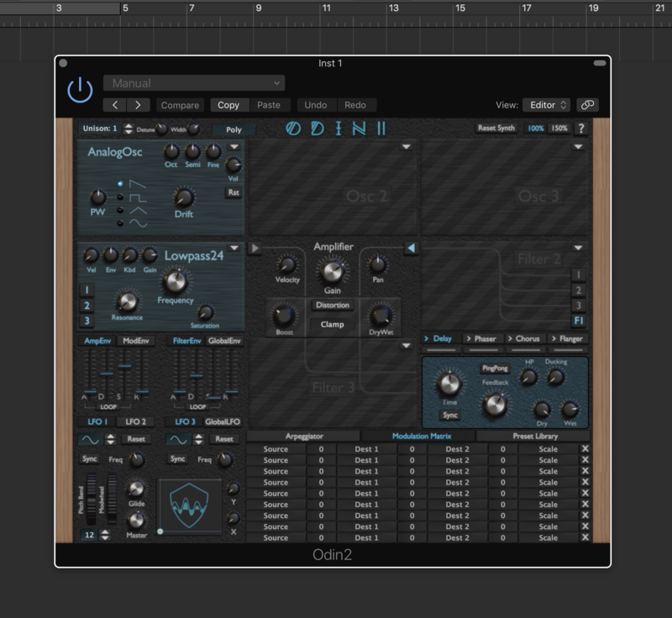Screen dimensions: 672x618
Task: Open AnalogOsc type dropdown arrow
Action: coord(234,147)
